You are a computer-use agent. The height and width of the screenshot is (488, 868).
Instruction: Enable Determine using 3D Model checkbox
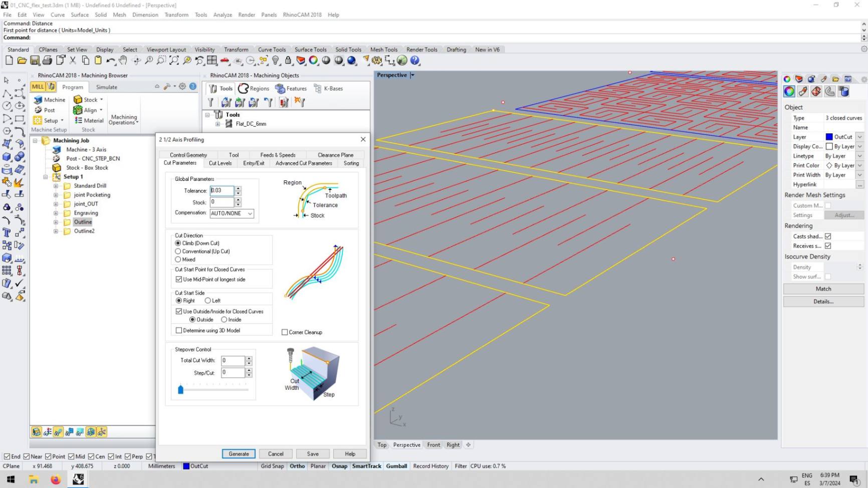click(x=179, y=330)
